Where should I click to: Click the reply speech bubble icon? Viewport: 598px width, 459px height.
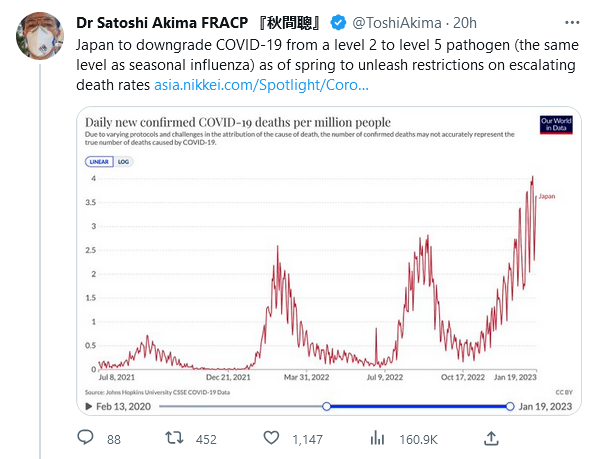tap(85, 438)
